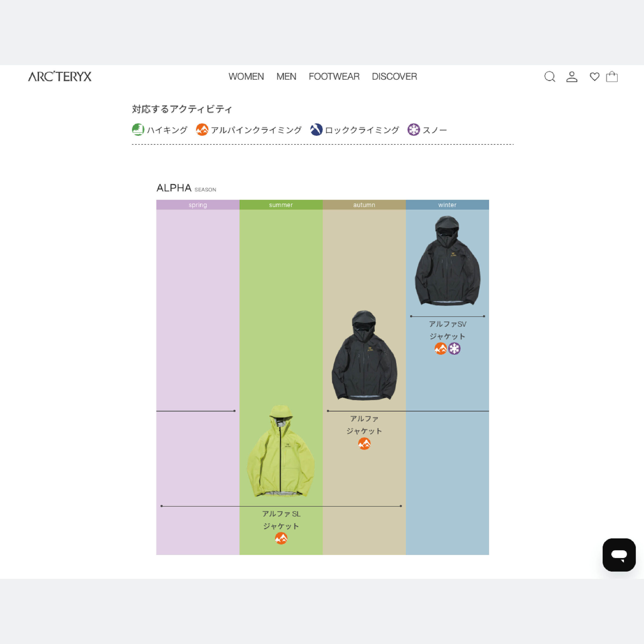This screenshot has height=644, width=644.
Task: Click the ALPHA chart title
Action: pyautogui.click(x=174, y=188)
